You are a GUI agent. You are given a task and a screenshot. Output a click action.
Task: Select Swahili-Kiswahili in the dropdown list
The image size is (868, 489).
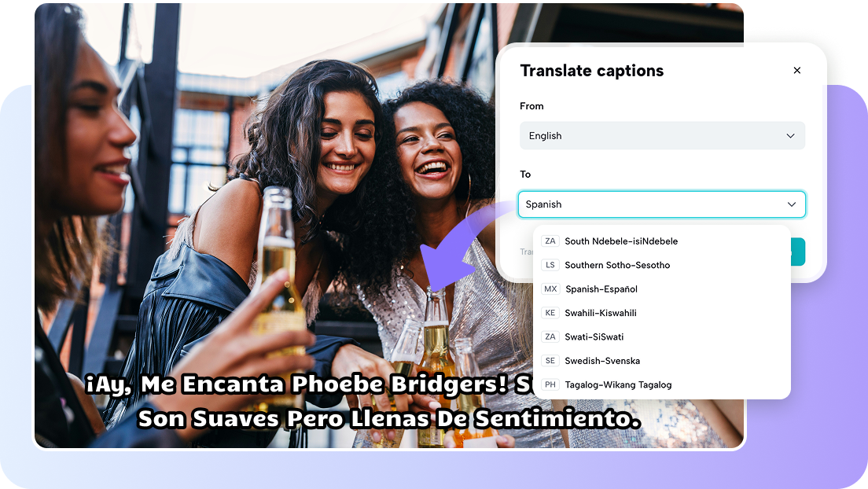661,313
